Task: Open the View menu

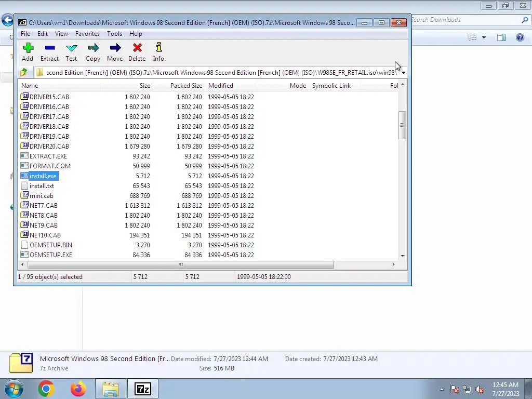Action: pyautogui.click(x=61, y=34)
